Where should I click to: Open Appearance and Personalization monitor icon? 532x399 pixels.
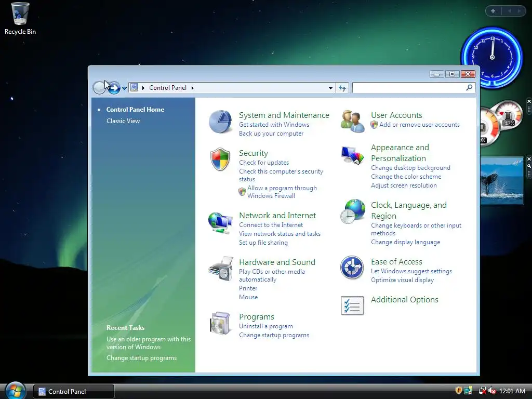coord(352,155)
